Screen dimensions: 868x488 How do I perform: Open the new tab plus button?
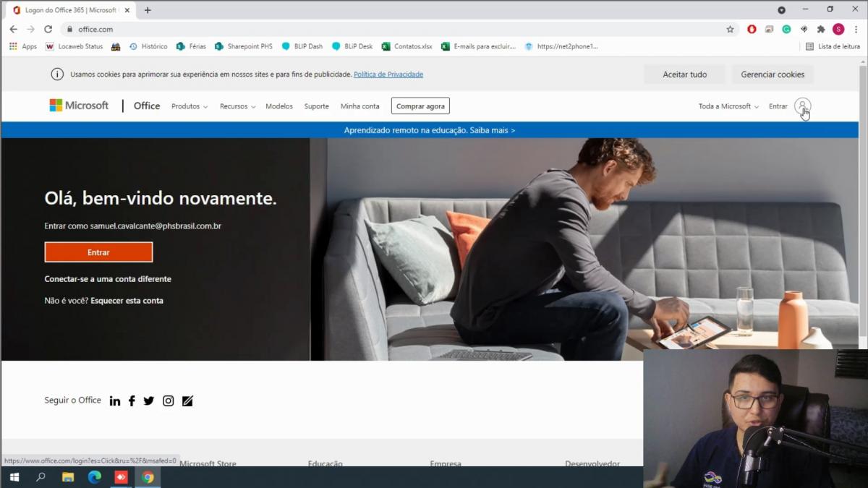tap(148, 10)
